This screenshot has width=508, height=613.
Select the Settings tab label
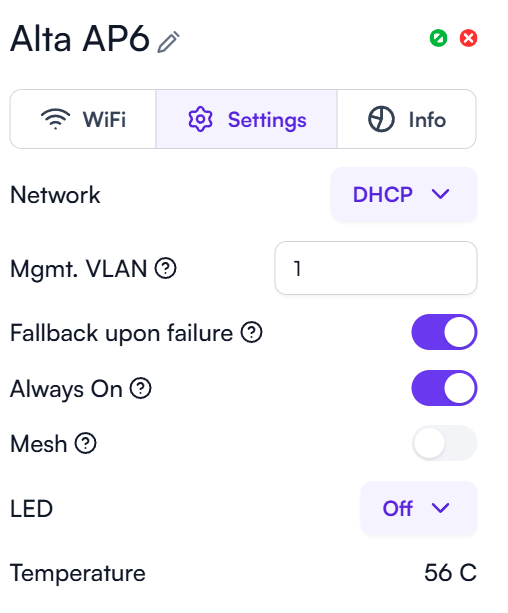(x=267, y=120)
